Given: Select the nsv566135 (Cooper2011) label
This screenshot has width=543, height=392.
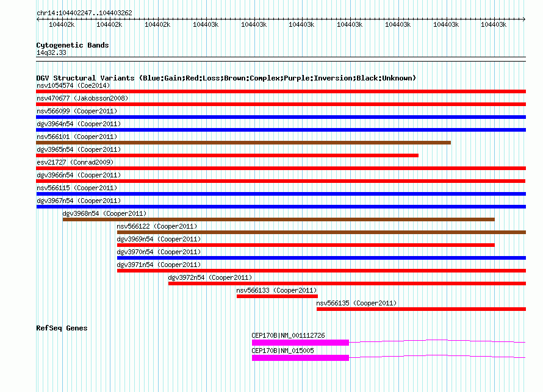Looking at the screenshot, I should (356, 303).
